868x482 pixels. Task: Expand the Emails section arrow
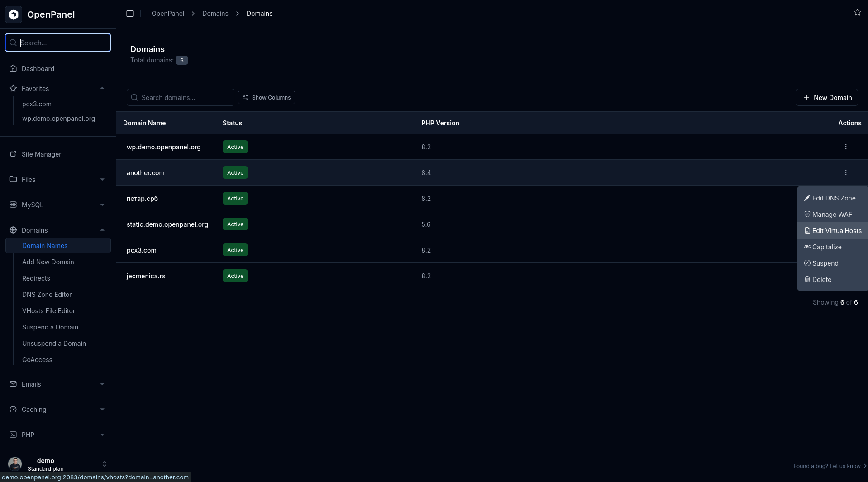102,384
